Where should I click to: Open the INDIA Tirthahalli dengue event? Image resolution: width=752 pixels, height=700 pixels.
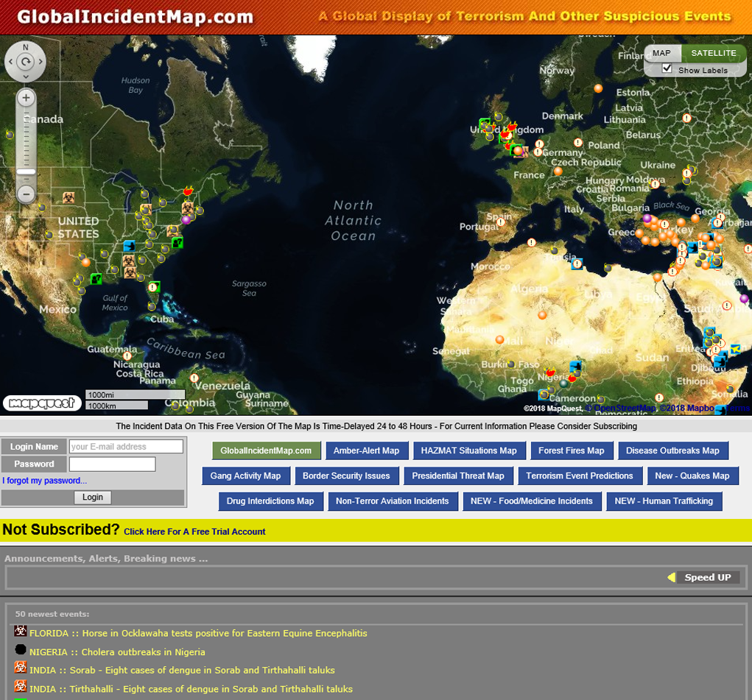coord(191,689)
